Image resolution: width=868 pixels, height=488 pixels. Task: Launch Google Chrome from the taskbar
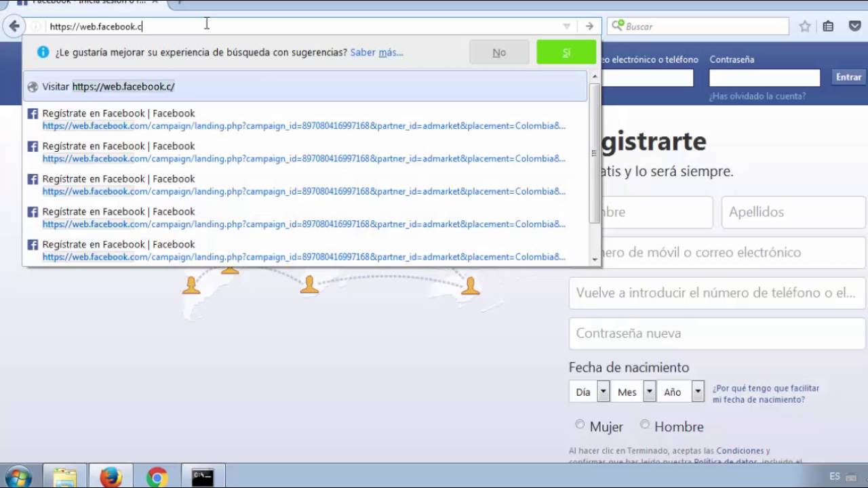pyautogui.click(x=157, y=477)
